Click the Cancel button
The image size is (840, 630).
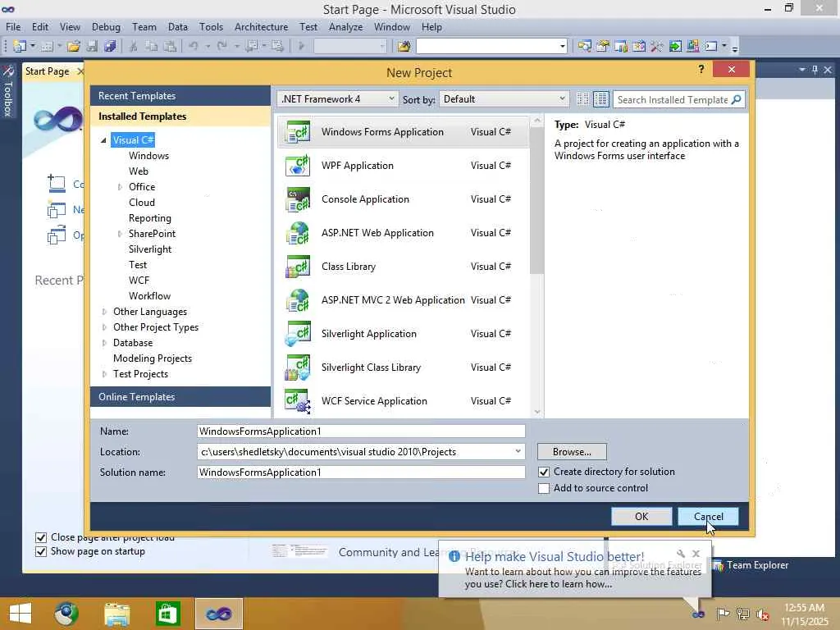point(708,517)
